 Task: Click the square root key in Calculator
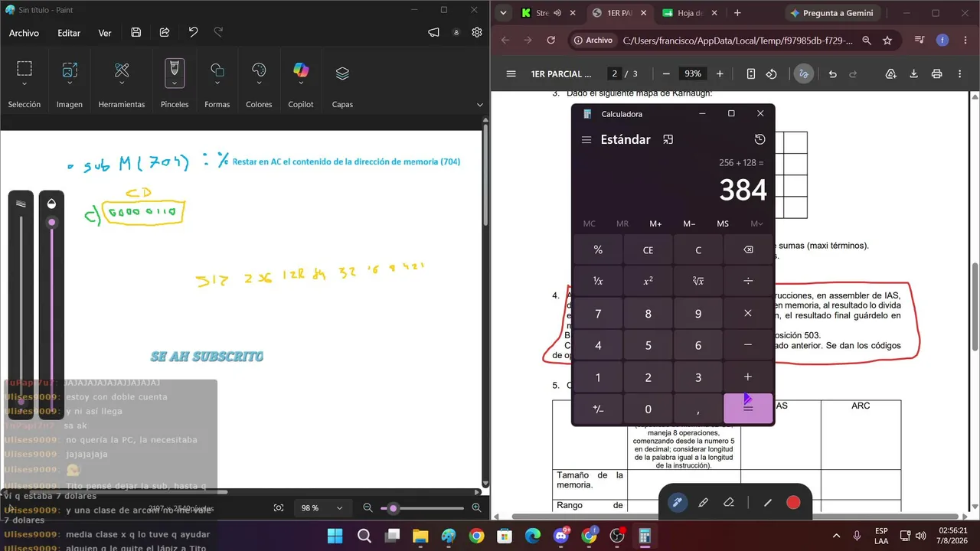(x=698, y=282)
